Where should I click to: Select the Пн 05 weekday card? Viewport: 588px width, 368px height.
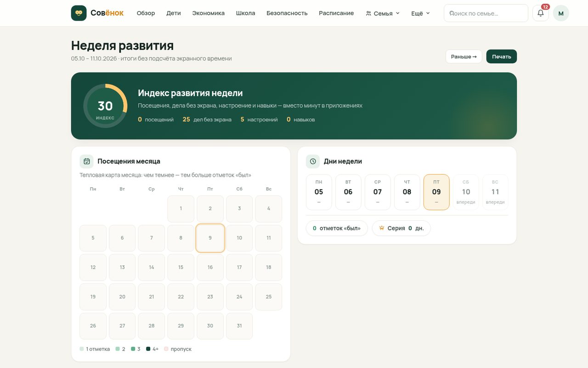click(319, 192)
